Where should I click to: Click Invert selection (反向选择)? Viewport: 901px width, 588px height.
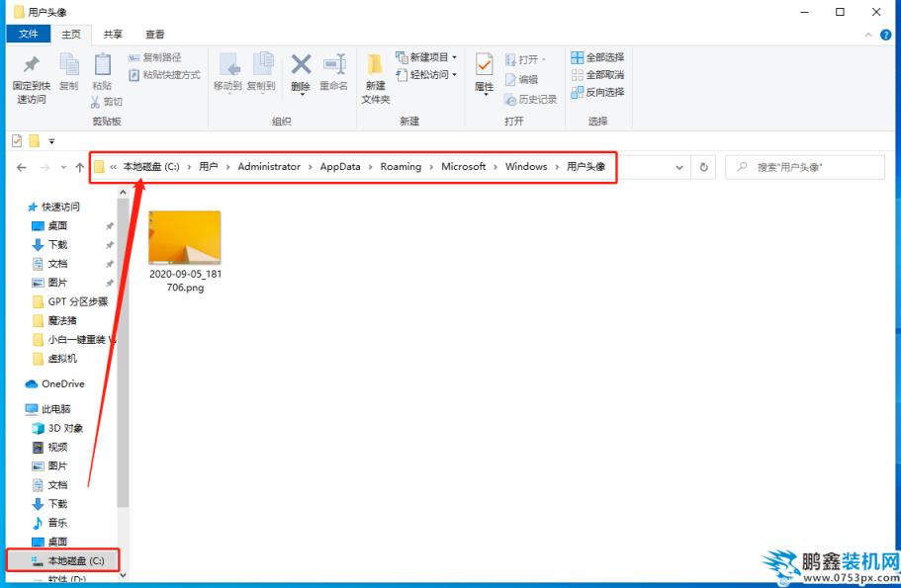(x=597, y=92)
